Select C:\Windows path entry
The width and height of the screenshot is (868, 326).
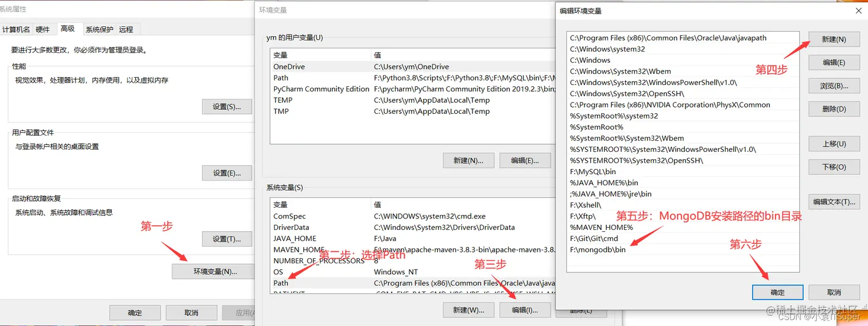tap(683, 60)
